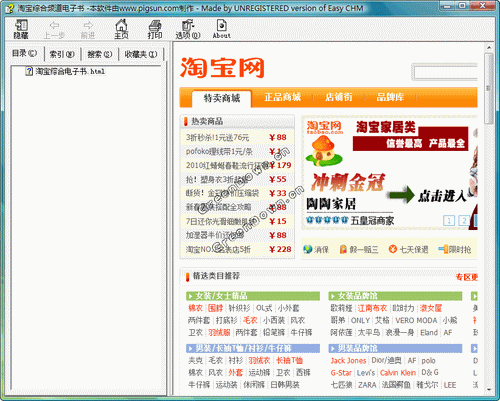Click the Print (打印) icon
This screenshot has width=500, height=401.
[155, 25]
